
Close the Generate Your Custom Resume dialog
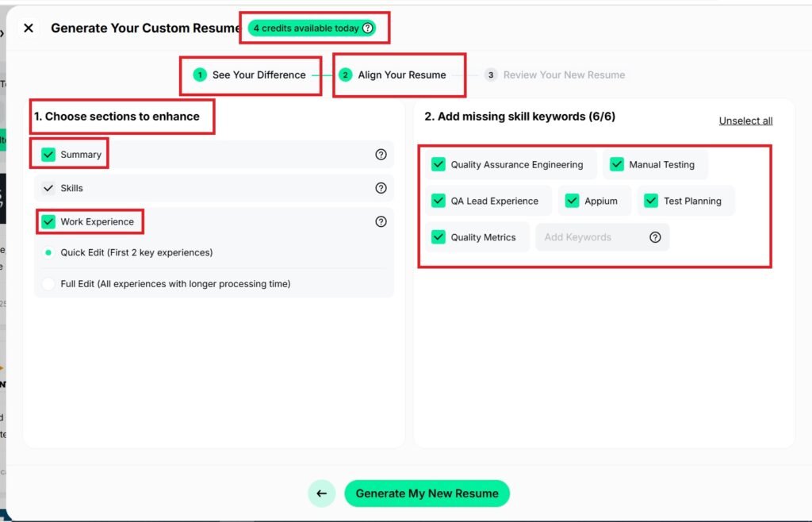pos(29,29)
